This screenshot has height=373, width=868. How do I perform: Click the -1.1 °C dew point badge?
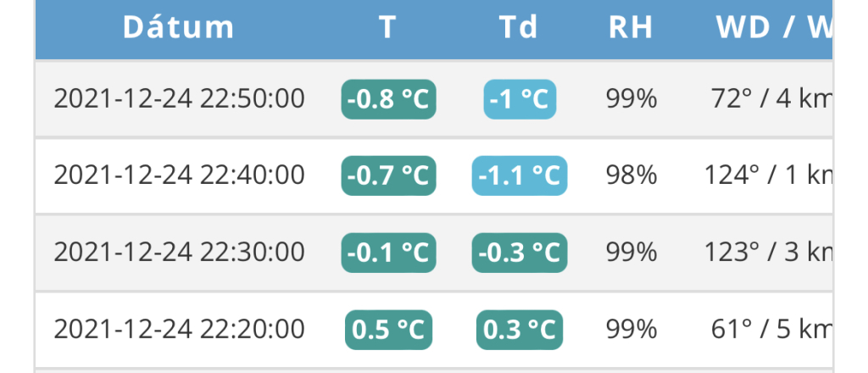tap(520, 176)
